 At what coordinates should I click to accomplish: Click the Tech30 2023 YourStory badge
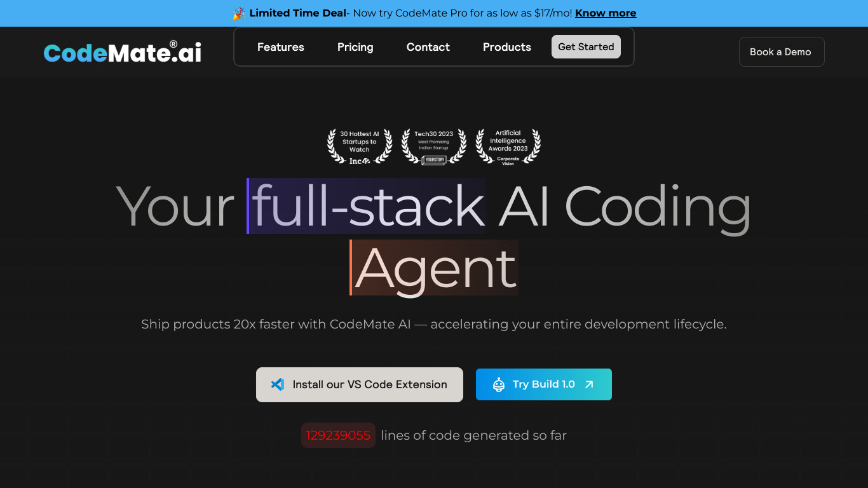click(x=434, y=147)
